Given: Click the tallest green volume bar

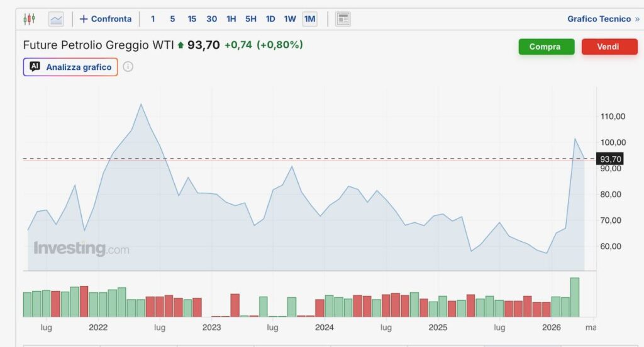Looking at the screenshot, I should [x=574, y=297].
